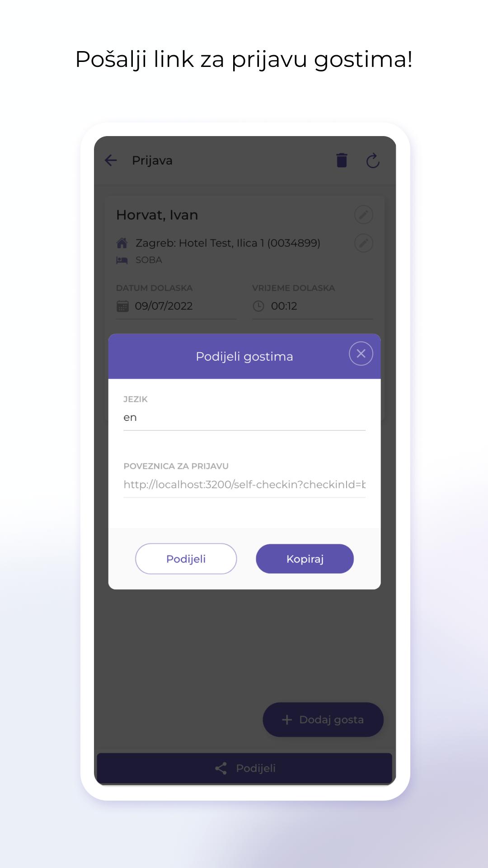The image size is (488, 868).
Task: Tap the bottom Podijeli share bar
Action: (244, 768)
